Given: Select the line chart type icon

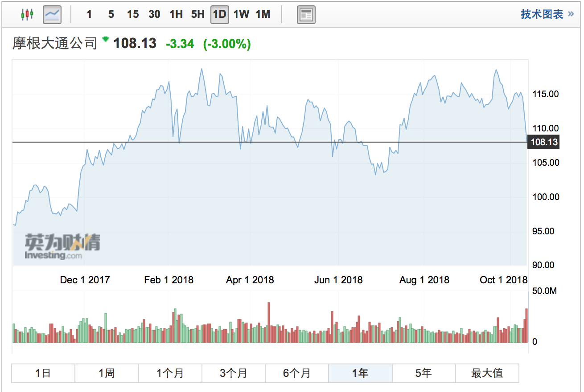Looking at the screenshot, I should click(x=52, y=15).
